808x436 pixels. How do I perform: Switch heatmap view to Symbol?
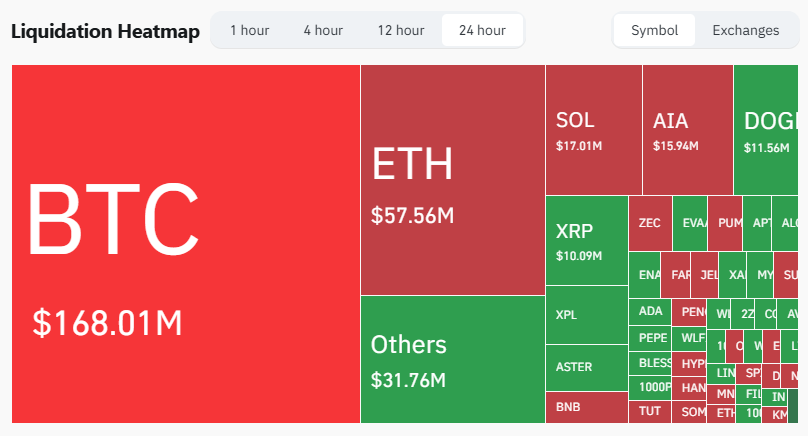(655, 30)
